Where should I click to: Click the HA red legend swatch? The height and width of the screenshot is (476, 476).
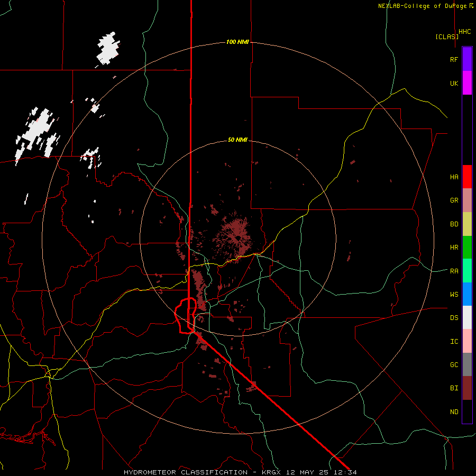[x=467, y=177]
